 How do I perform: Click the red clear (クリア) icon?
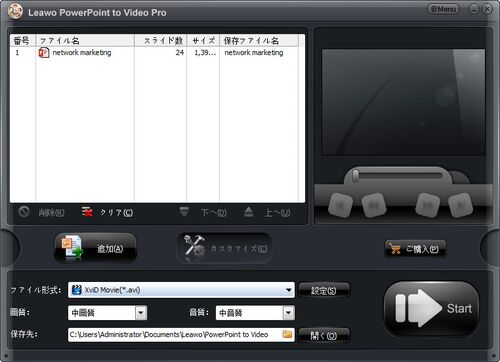[87, 212]
